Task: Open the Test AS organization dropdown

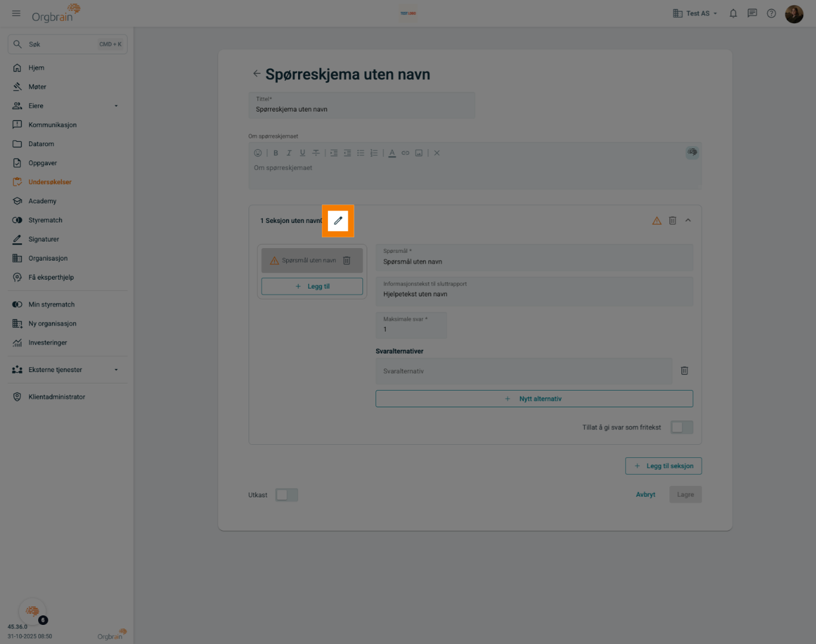Action: point(695,13)
